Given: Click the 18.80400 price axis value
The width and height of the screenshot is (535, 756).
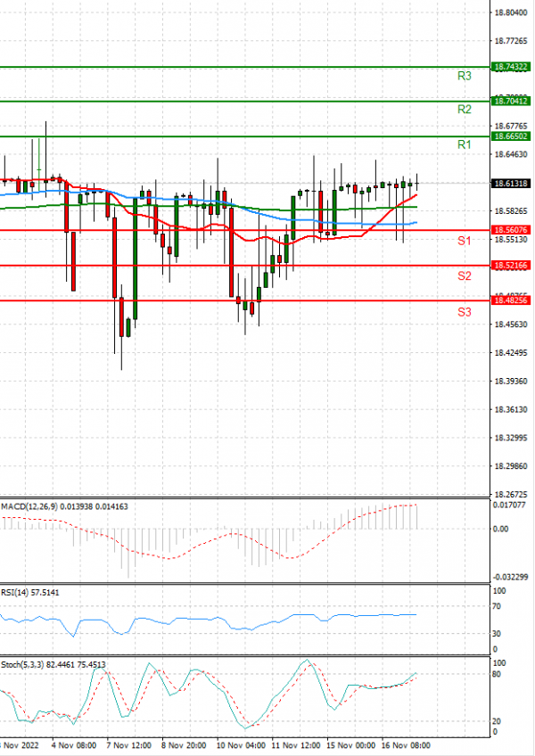Looking at the screenshot, I should pos(511,12).
